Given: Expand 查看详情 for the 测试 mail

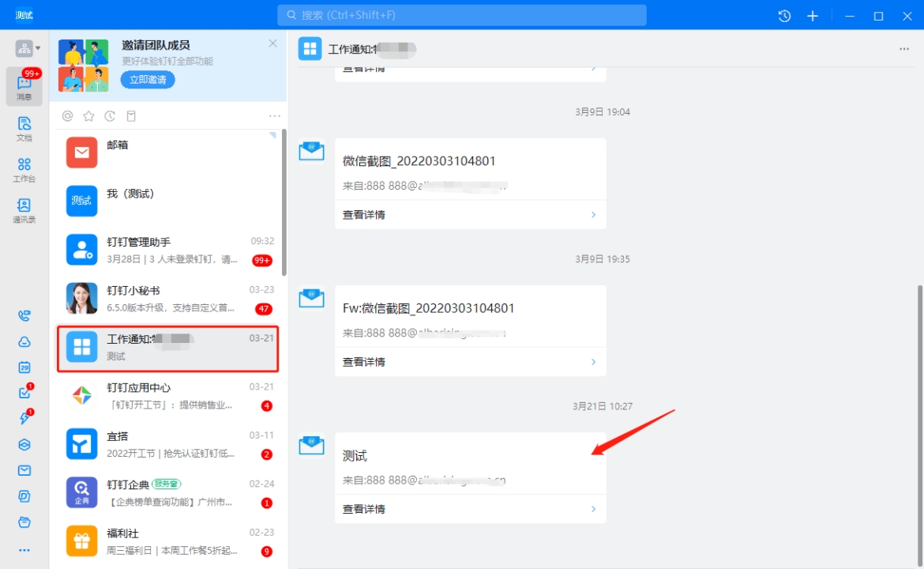Looking at the screenshot, I should [470, 509].
